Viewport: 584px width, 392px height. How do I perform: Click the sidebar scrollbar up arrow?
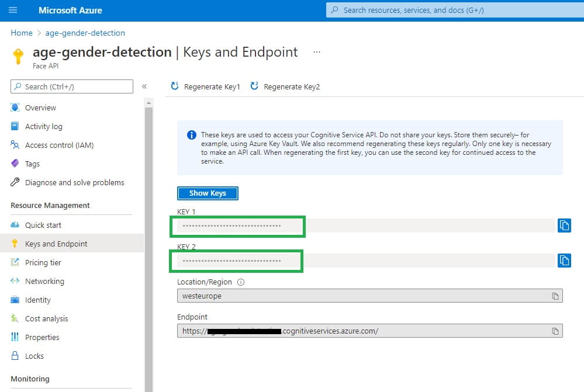pos(148,102)
